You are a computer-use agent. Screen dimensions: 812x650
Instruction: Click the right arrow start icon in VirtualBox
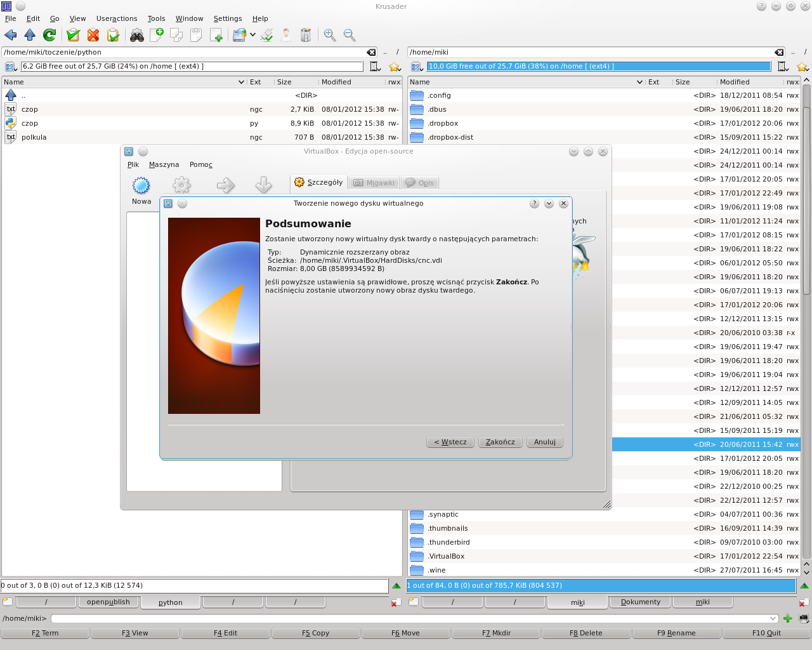(226, 185)
